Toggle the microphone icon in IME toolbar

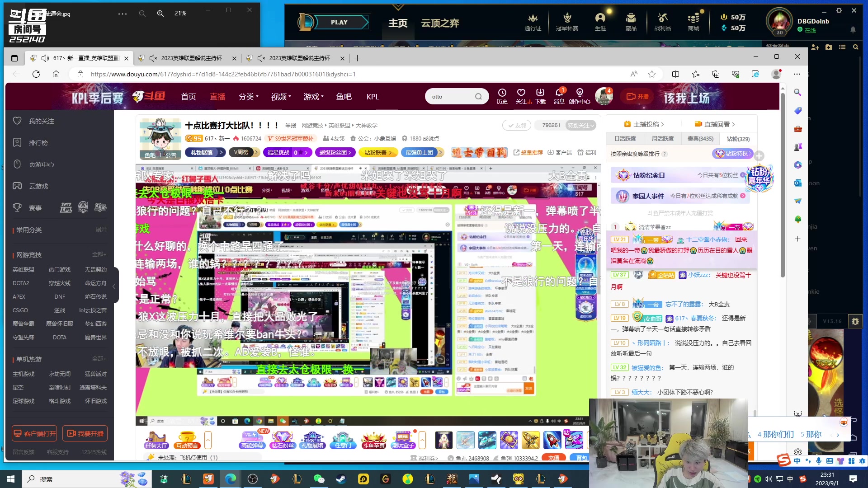pos(819,461)
